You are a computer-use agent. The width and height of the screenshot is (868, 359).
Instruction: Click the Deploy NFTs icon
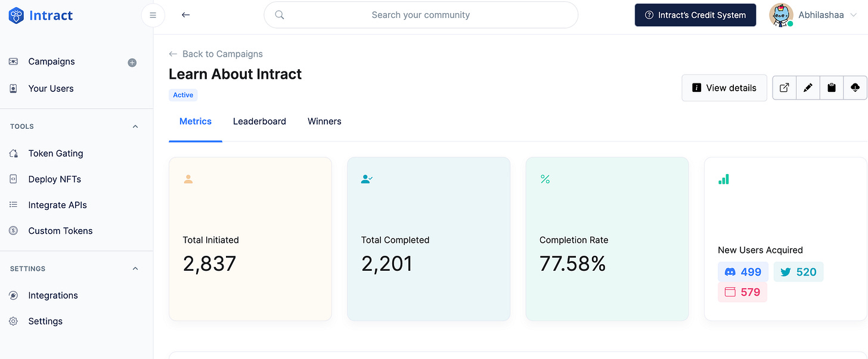[13, 179]
